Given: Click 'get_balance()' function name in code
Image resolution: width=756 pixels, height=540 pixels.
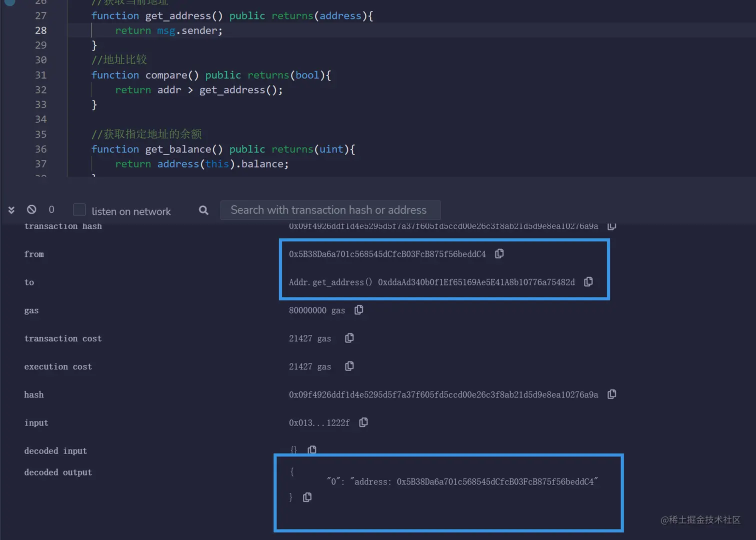Looking at the screenshot, I should [x=184, y=149].
